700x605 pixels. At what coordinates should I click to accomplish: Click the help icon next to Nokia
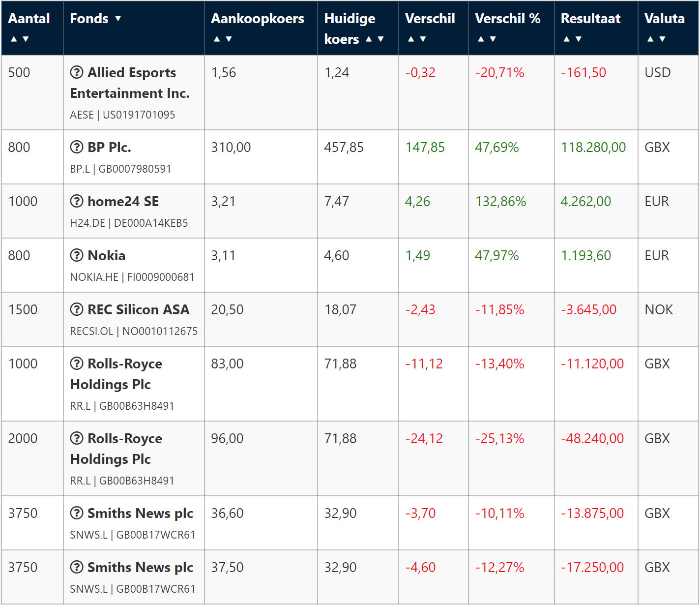click(x=77, y=255)
